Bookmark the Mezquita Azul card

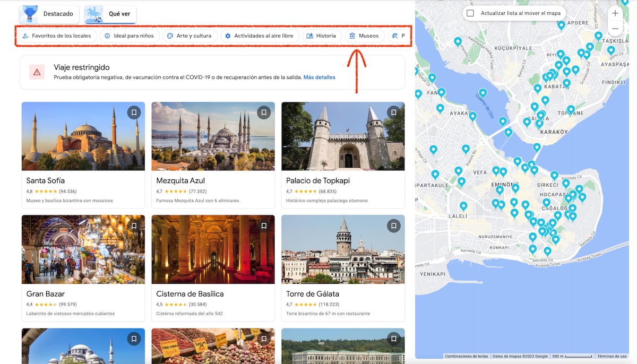(x=264, y=112)
